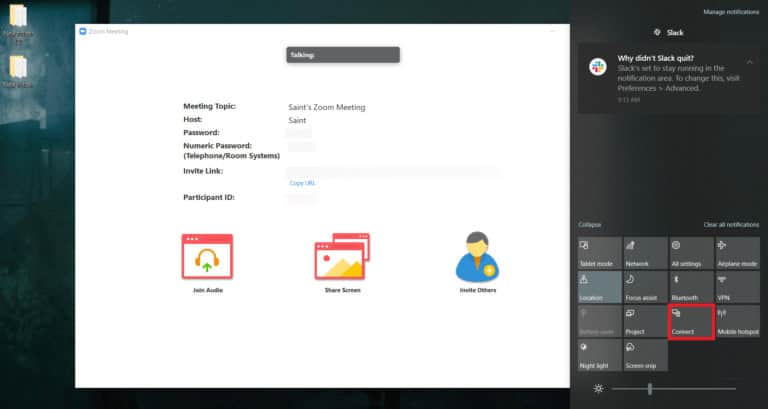Open the Connect quick action tile
This screenshot has height=409, width=768.
tap(691, 321)
